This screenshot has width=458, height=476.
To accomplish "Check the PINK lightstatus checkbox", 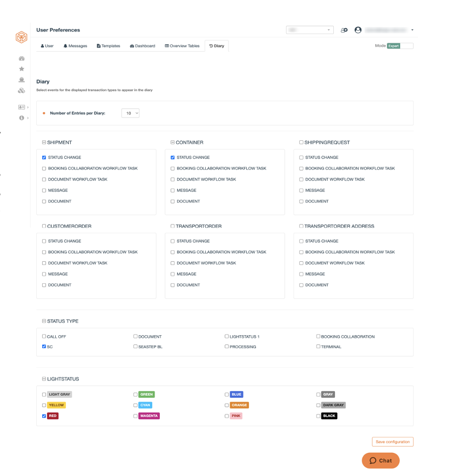I will [227, 416].
